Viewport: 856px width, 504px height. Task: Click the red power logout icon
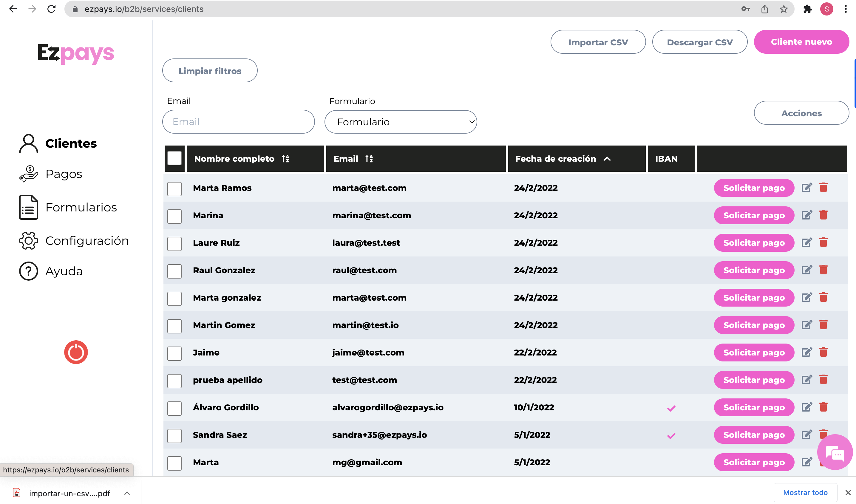[x=76, y=352]
